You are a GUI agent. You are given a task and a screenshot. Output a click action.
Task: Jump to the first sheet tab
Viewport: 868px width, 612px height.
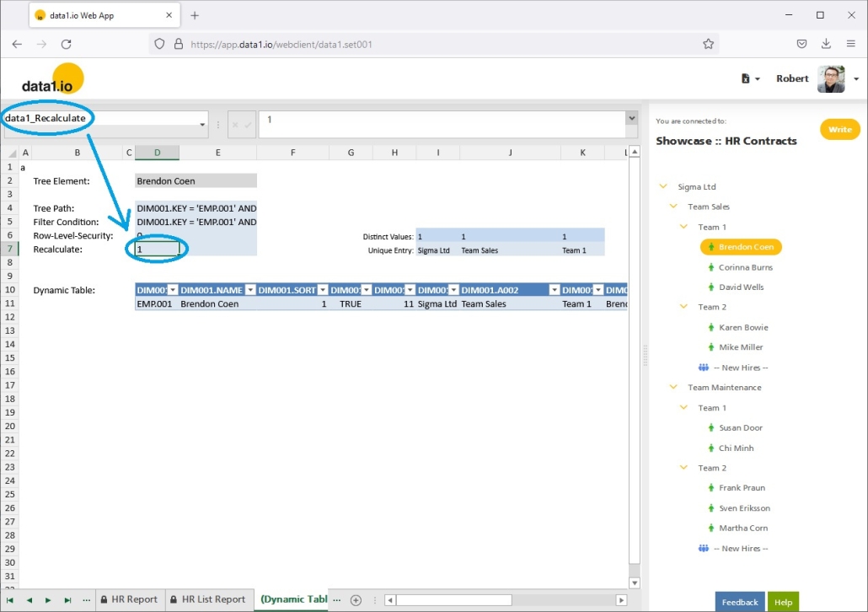(10, 600)
